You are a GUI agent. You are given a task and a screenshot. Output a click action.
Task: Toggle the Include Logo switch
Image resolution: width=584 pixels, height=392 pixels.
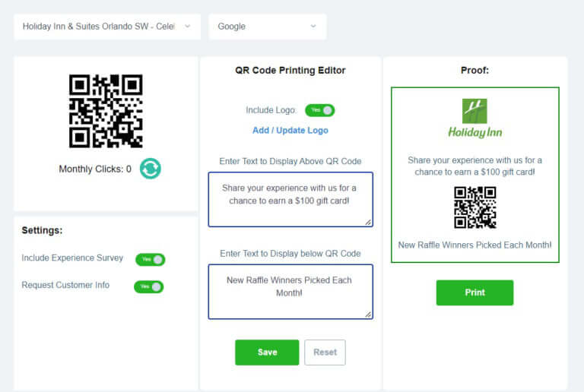tap(319, 110)
